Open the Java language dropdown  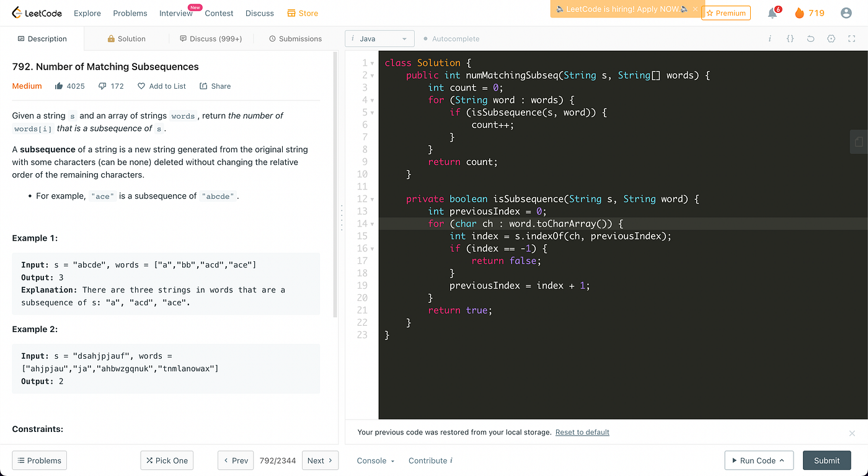tap(379, 38)
